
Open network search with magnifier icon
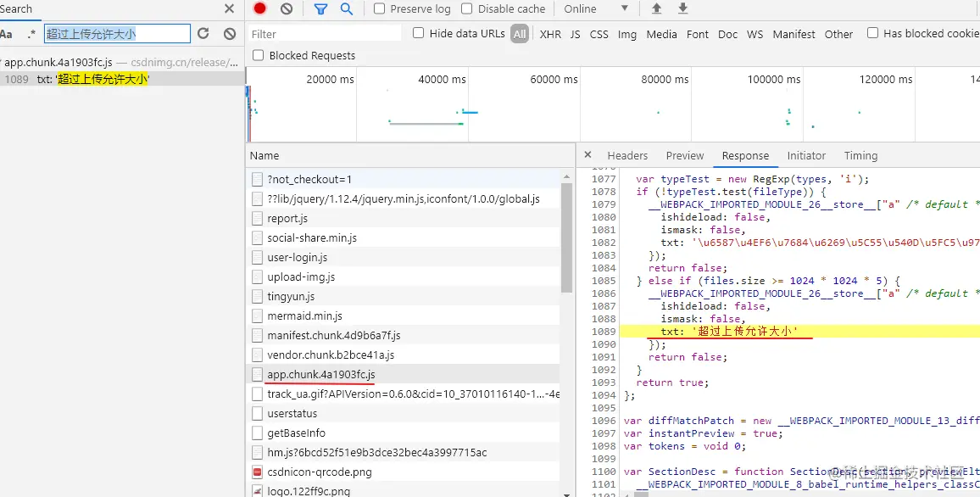point(346,8)
